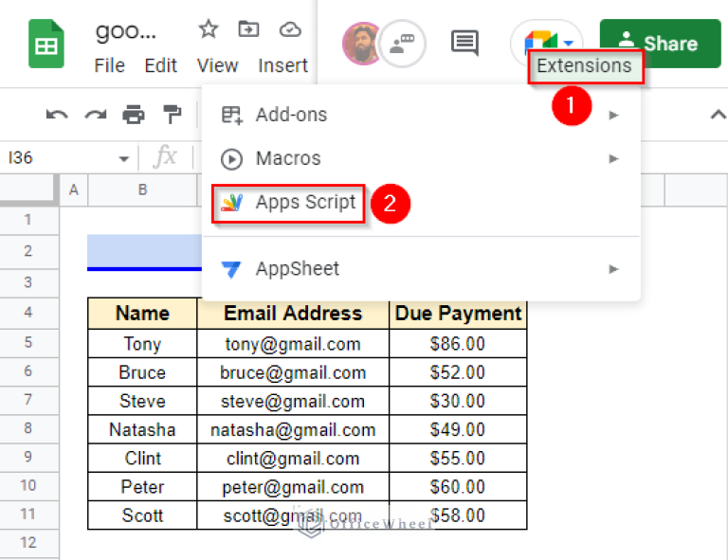This screenshot has height=560, width=728.
Task: Click the column B header
Action: (x=142, y=190)
